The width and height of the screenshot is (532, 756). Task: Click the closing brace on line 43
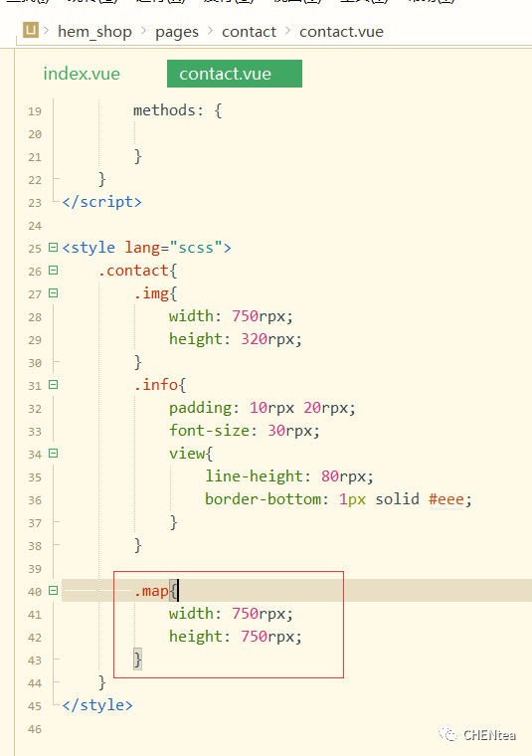(x=138, y=660)
